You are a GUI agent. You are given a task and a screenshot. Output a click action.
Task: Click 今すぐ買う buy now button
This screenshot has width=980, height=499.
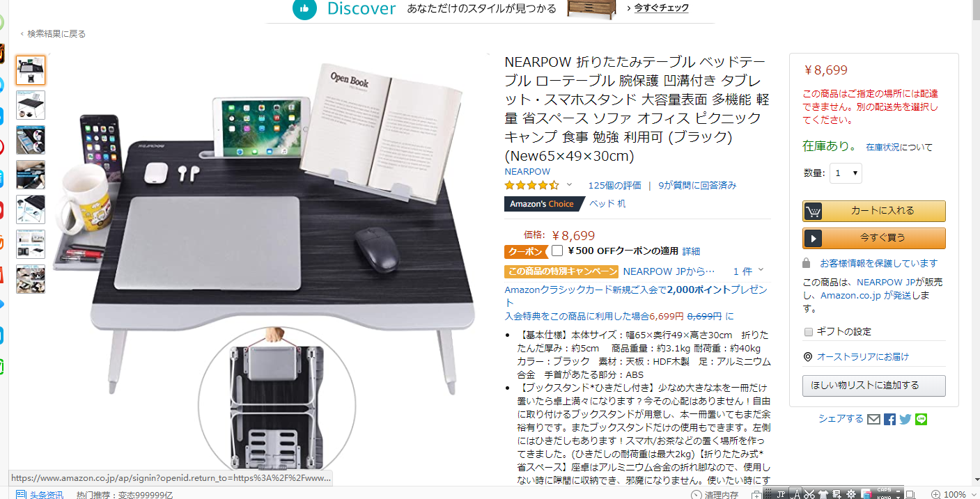point(874,238)
